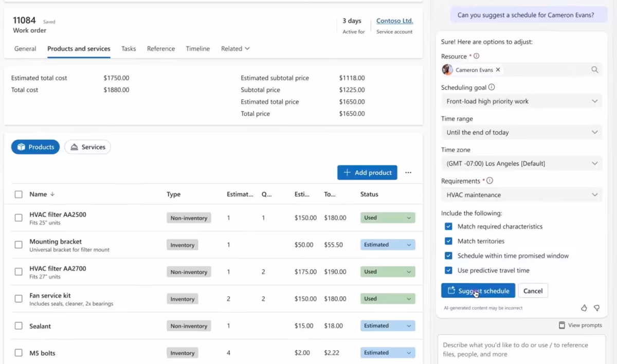Click Cameron Evans avatar picture

point(447,70)
